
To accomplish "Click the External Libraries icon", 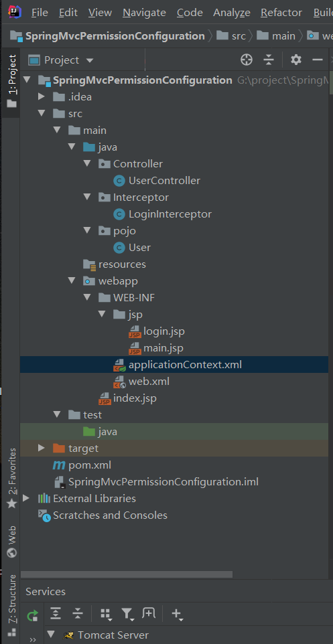I will 44,499.
